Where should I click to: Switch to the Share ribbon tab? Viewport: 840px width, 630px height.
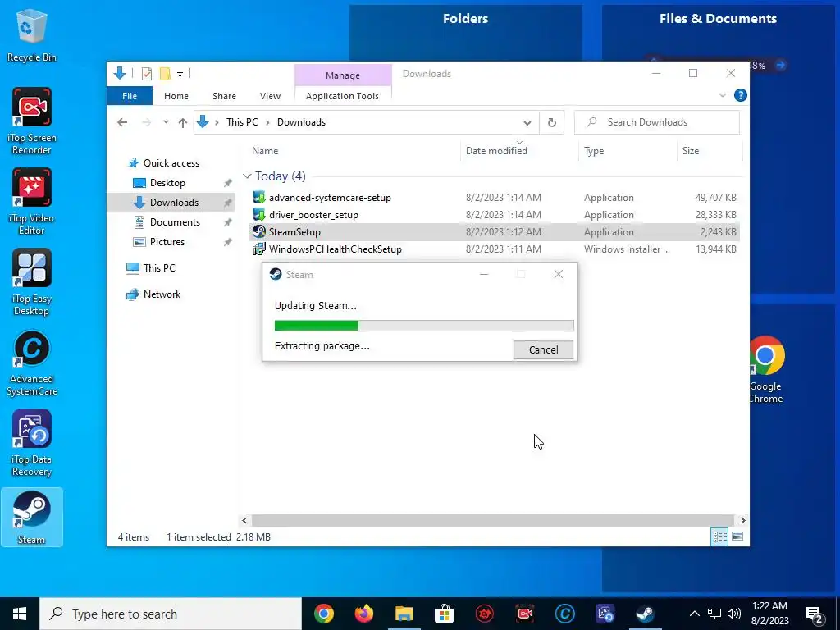coord(224,96)
